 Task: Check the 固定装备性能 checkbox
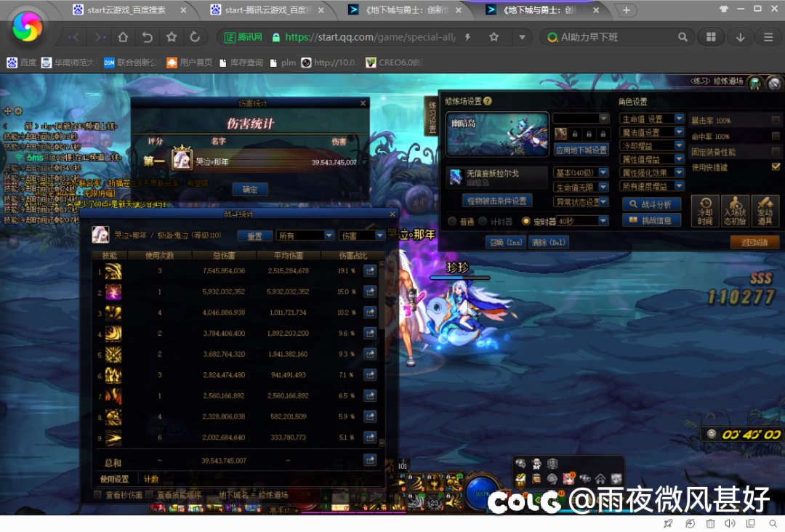tap(776, 151)
